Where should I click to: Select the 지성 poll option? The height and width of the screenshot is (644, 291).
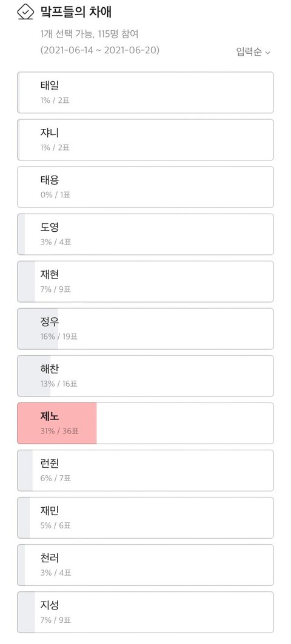[x=145, y=612]
